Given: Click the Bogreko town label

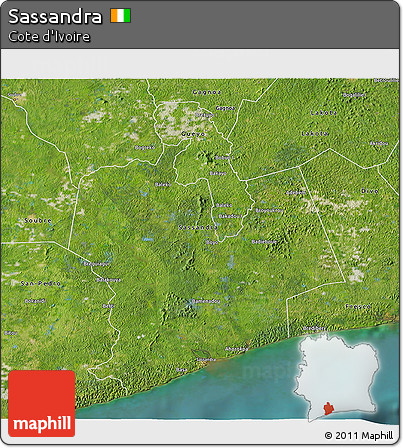Looking at the screenshot, I should 145,147.
